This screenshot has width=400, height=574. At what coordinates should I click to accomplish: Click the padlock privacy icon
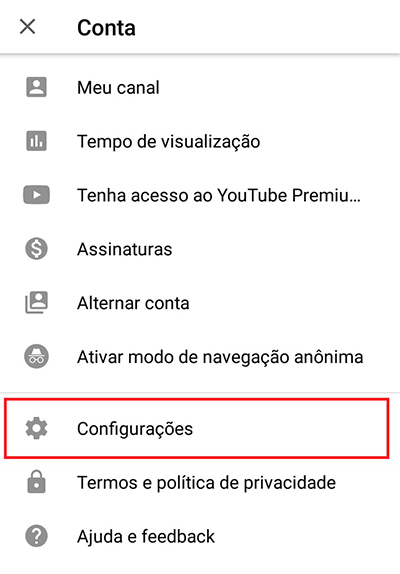click(x=36, y=482)
